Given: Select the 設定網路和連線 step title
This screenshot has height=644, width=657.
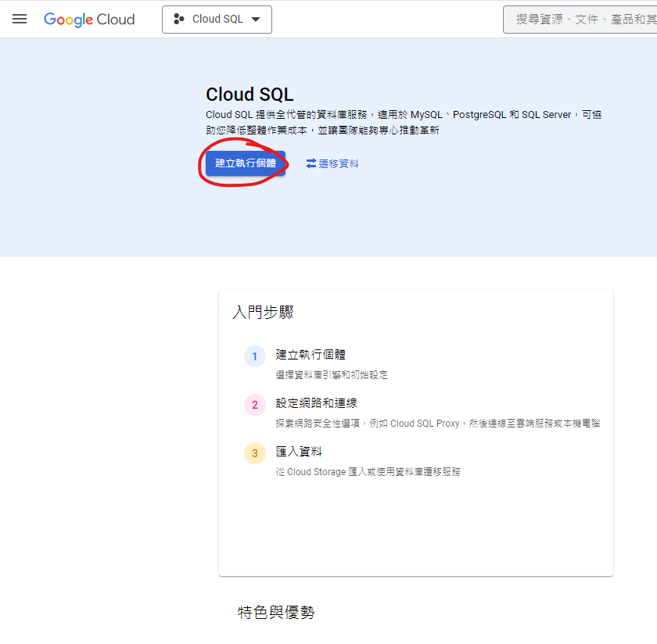Looking at the screenshot, I should [x=316, y=403].
